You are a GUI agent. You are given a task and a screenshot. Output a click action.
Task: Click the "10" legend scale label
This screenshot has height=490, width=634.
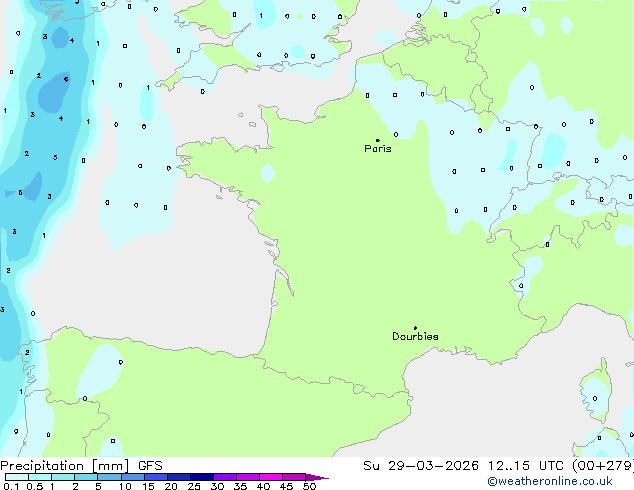coord(125,486)
